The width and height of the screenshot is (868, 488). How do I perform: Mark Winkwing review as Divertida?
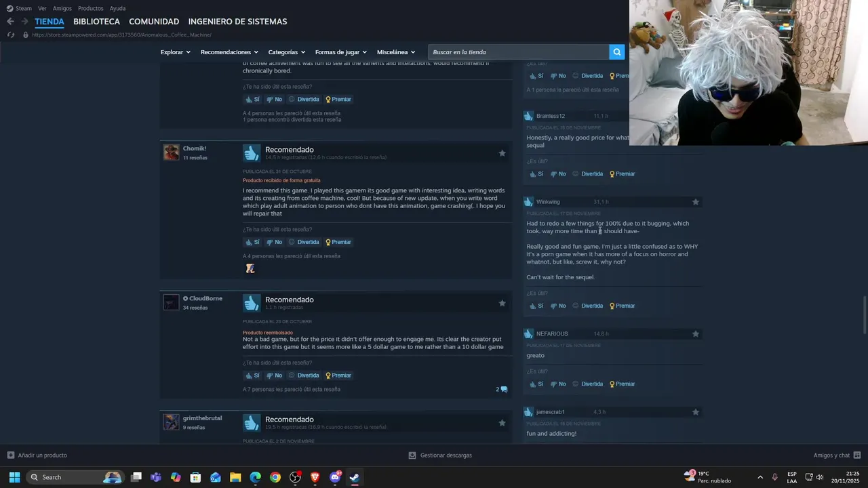click(x=587, y=306)
